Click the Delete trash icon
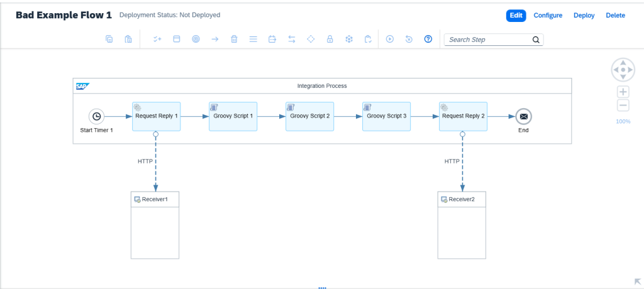The height and width of the screenshot is (289, 644). 234,40
